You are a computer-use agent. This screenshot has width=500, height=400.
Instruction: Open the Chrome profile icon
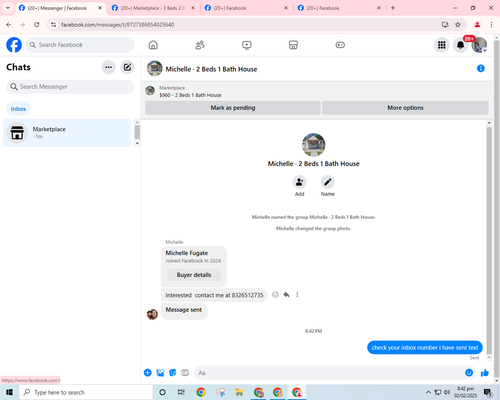tap(477, 25)
